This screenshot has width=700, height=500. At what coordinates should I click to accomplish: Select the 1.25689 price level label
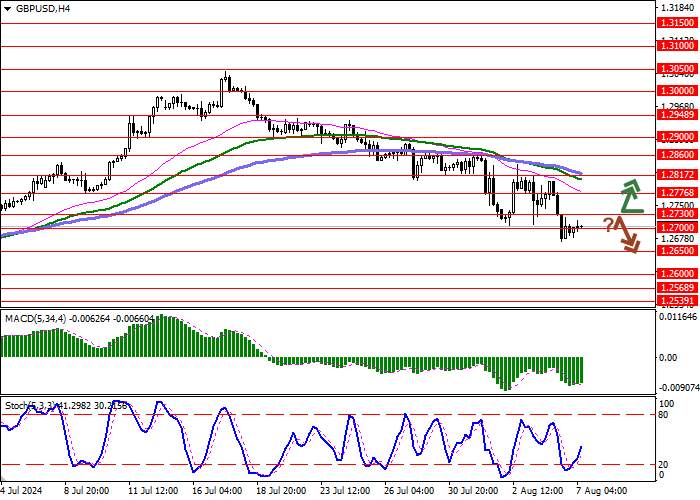(x=678, y=288)
